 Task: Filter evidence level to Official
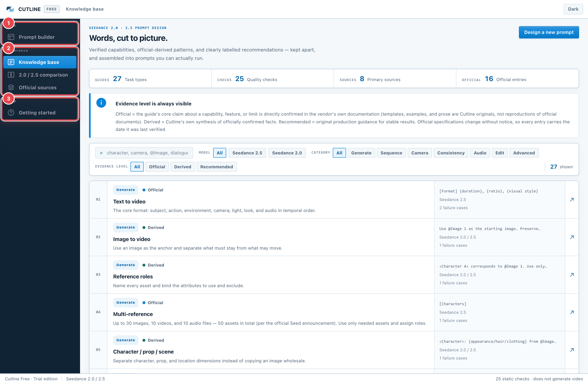pyautogui.click(x=157, y=167)
